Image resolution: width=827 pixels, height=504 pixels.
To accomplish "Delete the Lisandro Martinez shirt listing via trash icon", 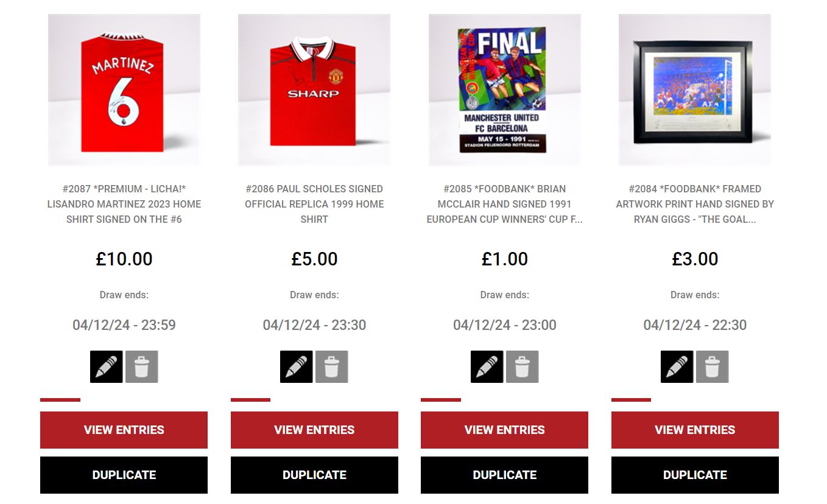I will tap(141, 366).
